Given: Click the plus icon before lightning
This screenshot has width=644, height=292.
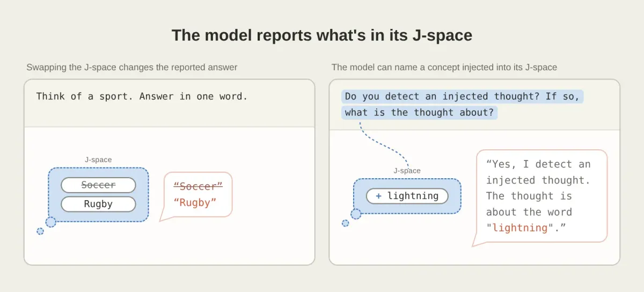Looking at the screenshot, I should coord(378,196).
